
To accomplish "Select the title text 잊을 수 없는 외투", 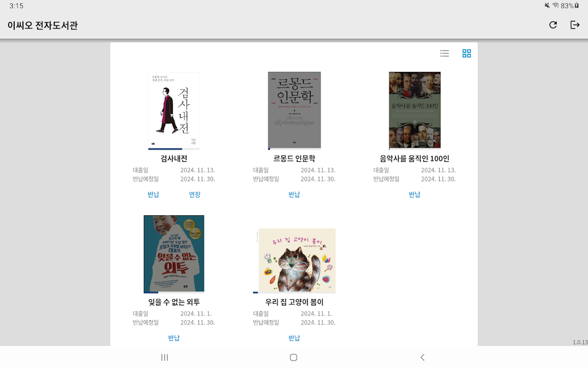I will pos(174,302).
